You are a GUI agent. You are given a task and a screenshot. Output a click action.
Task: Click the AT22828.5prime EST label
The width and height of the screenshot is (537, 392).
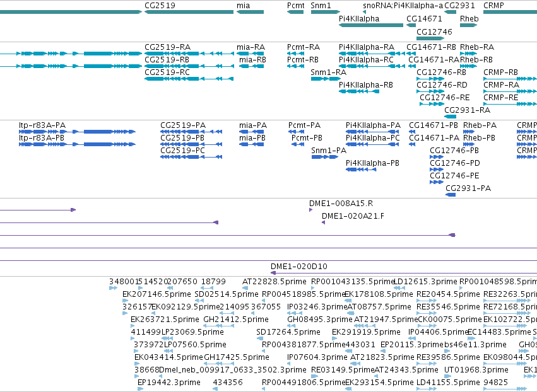pyautogui.click(x=274, y=282)
